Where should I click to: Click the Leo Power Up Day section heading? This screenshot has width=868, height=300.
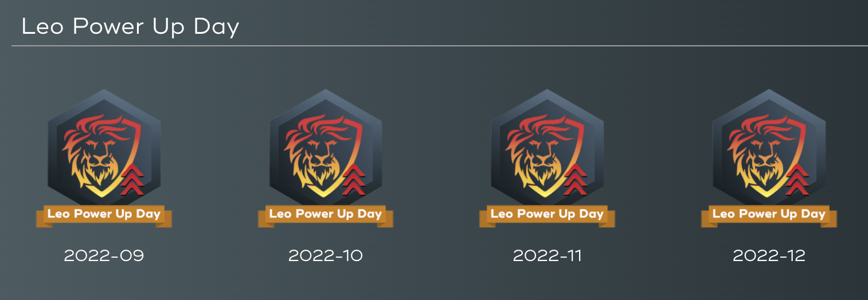point(130,27)
